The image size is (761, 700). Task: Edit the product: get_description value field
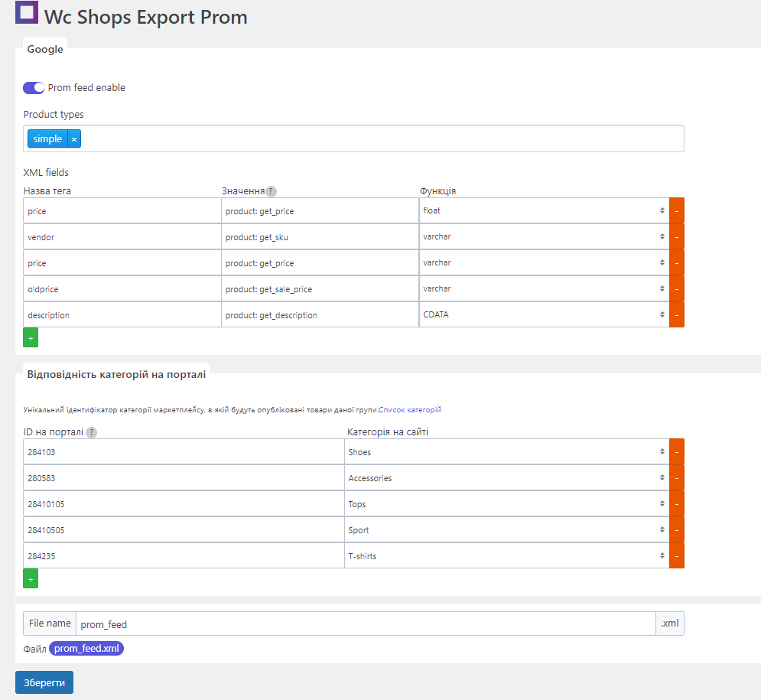pos(320,314)
